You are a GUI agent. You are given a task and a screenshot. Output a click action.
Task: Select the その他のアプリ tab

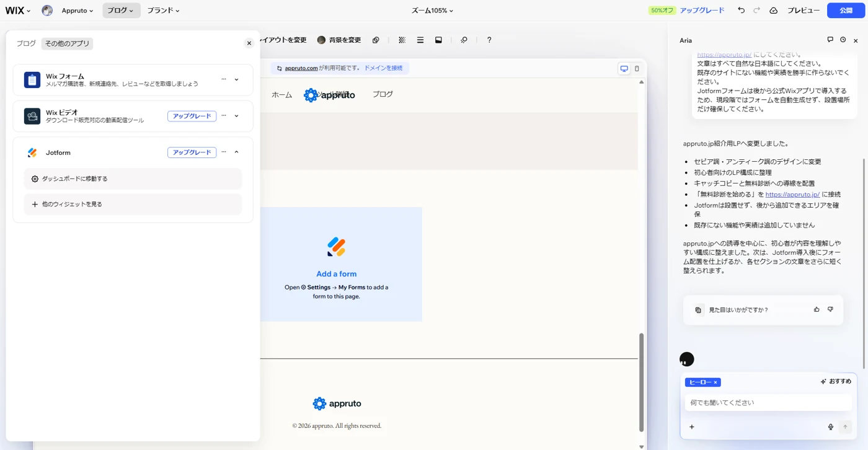point(67,43)
